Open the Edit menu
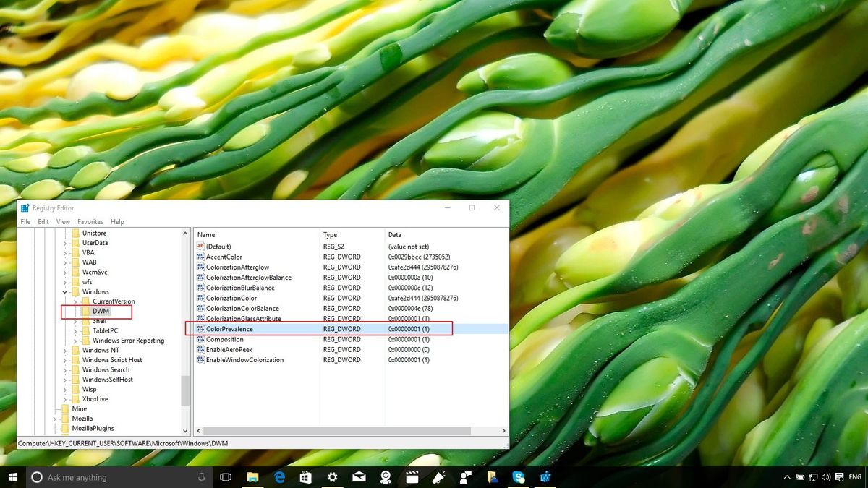Screen dimensions: 868x488 [x=43, y=221]
